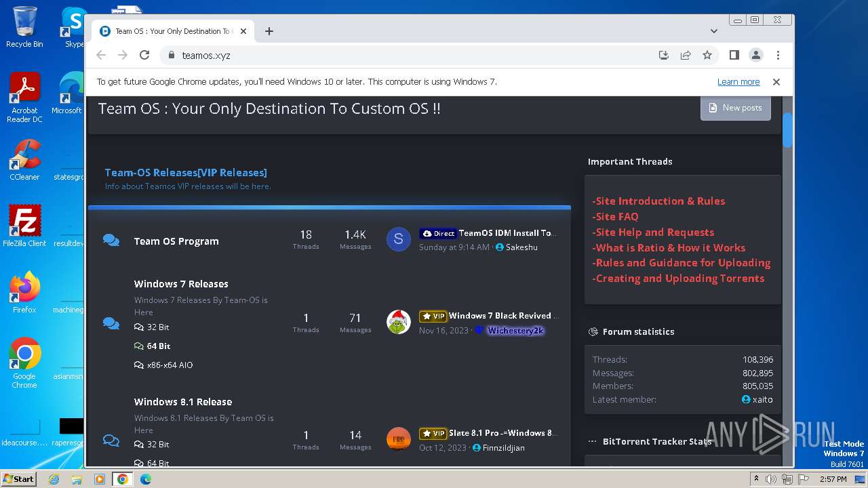
Task: Click the volume speaker tray icon
Action: (771, 479)
